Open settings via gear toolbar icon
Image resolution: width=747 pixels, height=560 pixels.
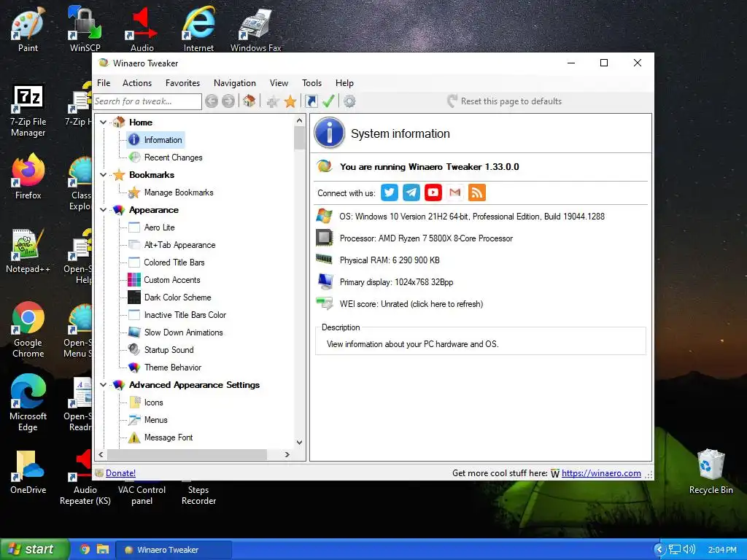349,101
